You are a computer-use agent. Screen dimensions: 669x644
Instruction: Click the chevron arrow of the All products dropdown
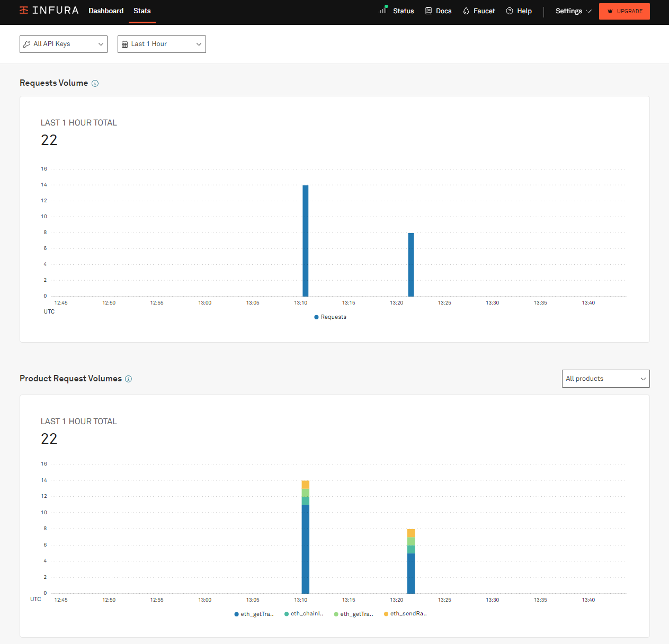coord(643,379)
